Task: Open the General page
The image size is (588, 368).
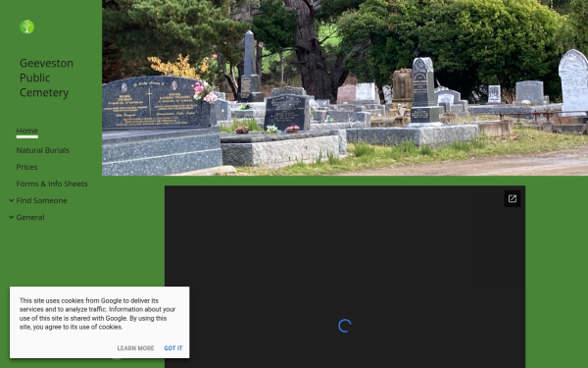Action: tap(30, 218)
